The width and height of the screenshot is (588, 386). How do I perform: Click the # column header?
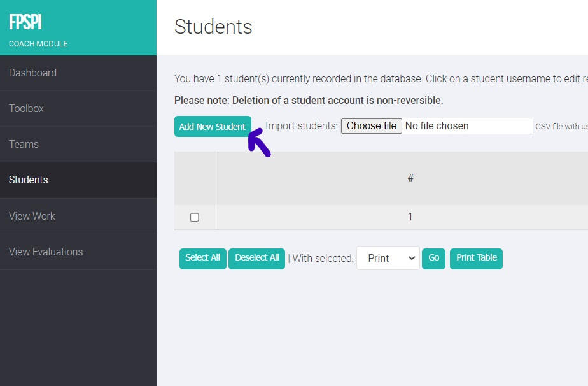pyautogui.click(x=410, y=178)
